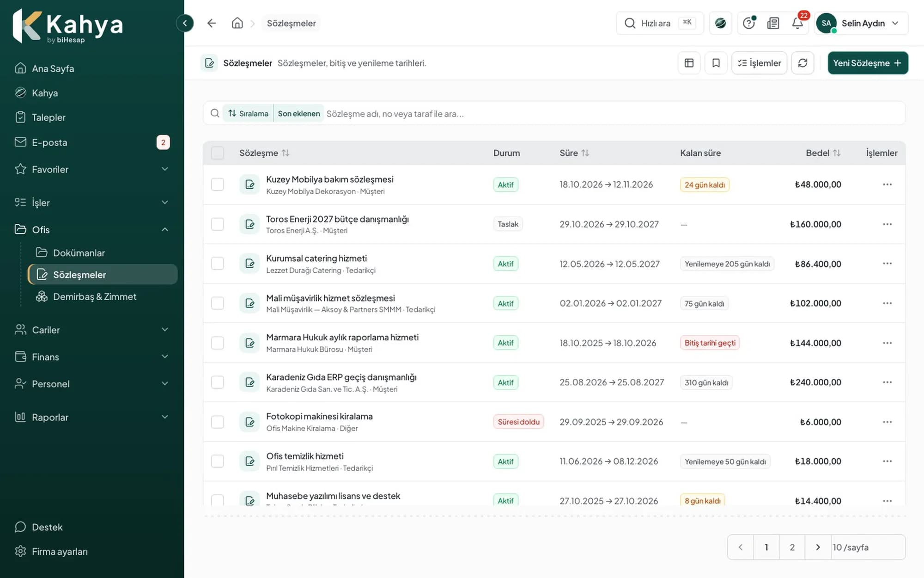Select the Kuzey Mobilya bakım sözleşmesi checkbox

point(217,184)
